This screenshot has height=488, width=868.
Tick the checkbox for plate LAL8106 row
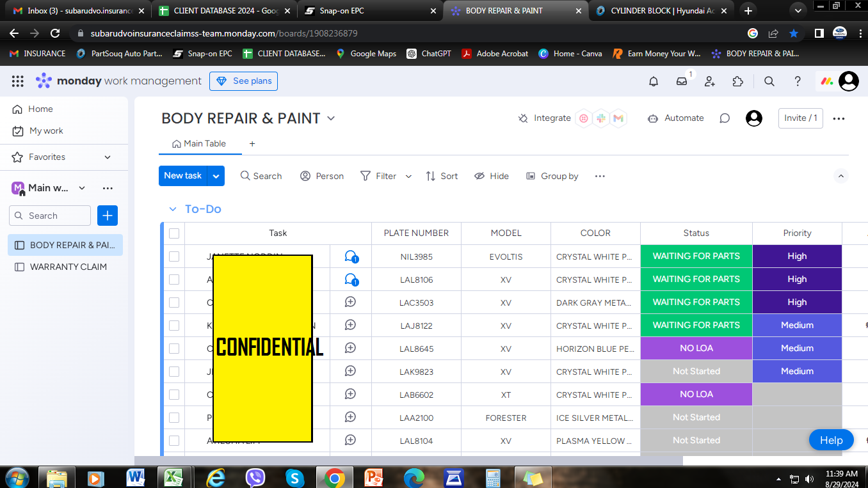[x=174, y=279]
